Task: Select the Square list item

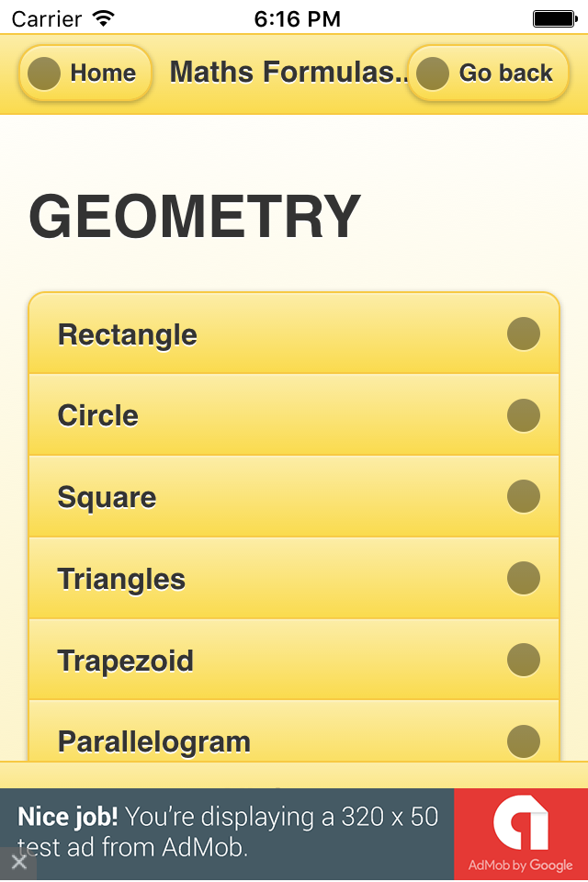Action: pos(276,497)
